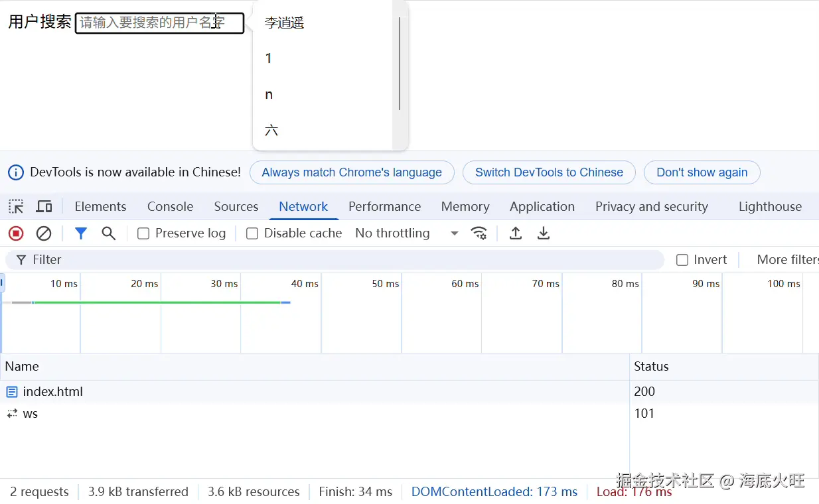Import HAR file upload icon

click(x=516, y=233)
